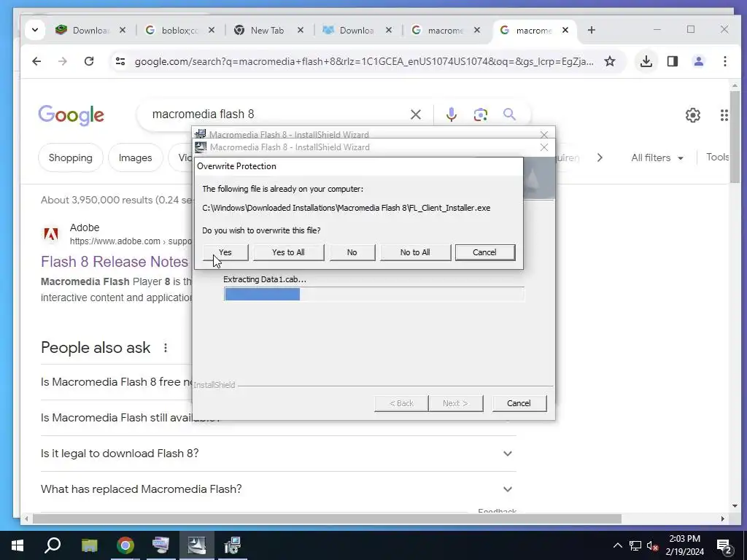This screenshot has height=560, width=747.
Task: Open Flash 8 Release Notes link
Action: 115,262
